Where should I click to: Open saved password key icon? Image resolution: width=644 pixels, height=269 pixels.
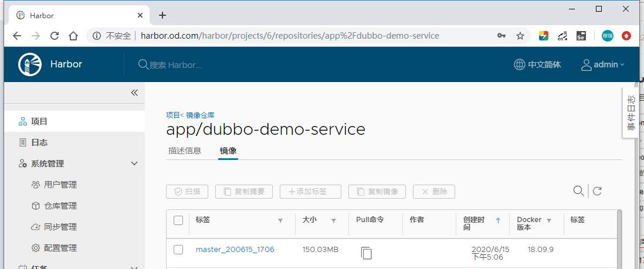[x=501, y=36]
